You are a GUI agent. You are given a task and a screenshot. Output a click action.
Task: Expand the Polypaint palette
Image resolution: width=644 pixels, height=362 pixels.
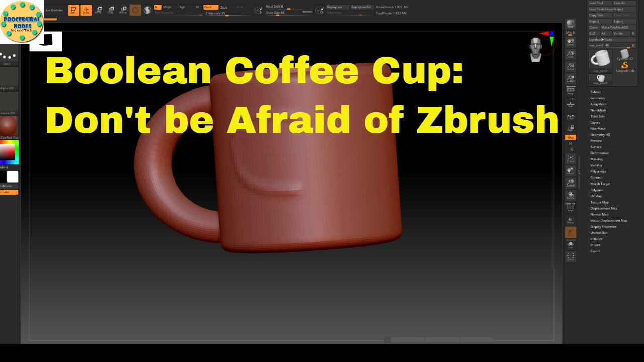[x=597, y=190]
